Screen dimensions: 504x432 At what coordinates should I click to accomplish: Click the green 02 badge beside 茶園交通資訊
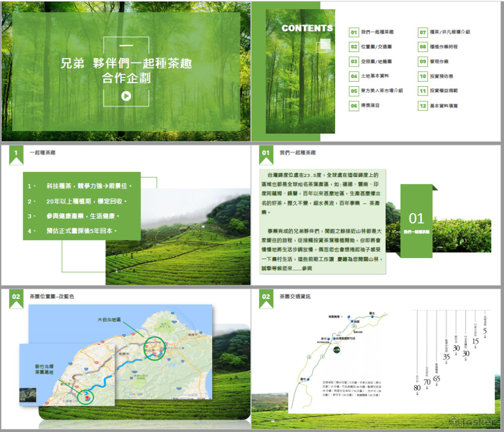click(266, 298)
